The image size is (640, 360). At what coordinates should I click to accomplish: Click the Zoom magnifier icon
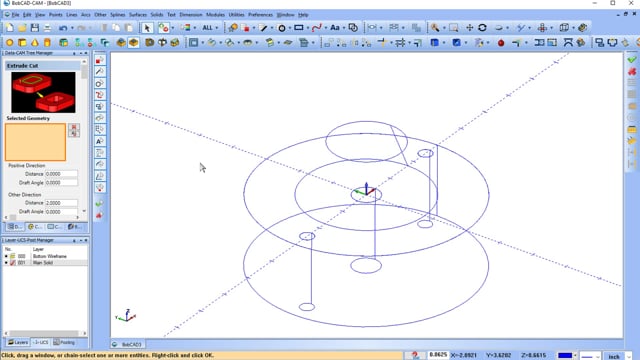[435, 28]
